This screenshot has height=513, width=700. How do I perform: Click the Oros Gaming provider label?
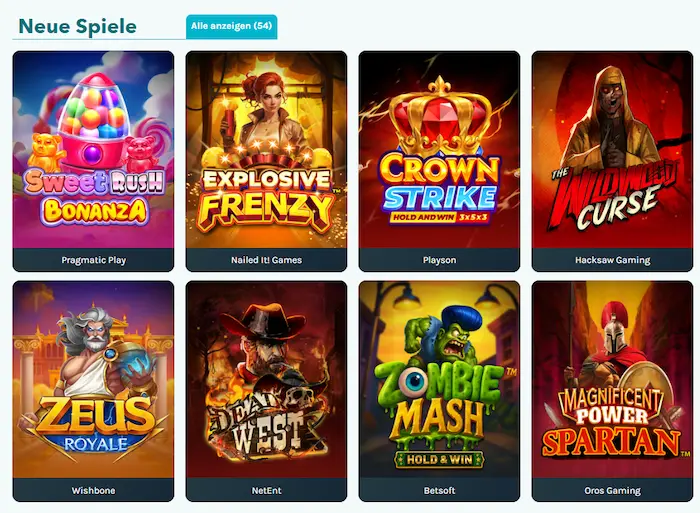click(x=612, y=490)
